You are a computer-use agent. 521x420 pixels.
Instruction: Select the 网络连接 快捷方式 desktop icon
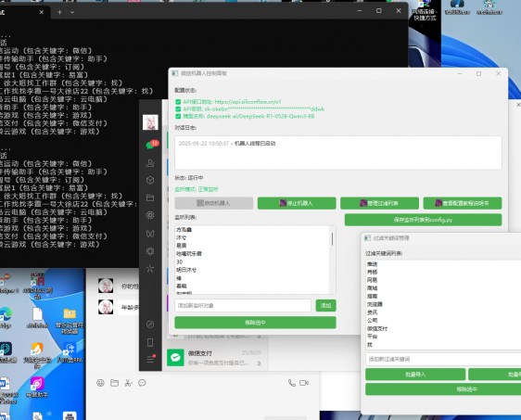pyautogui.click(x=425, y=10)
